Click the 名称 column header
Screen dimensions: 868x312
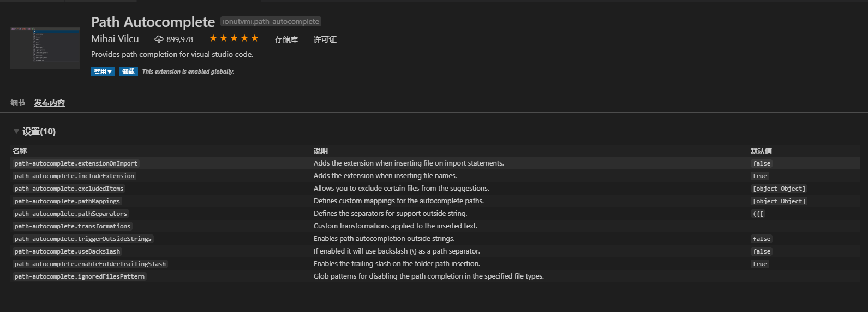(20, 151)
